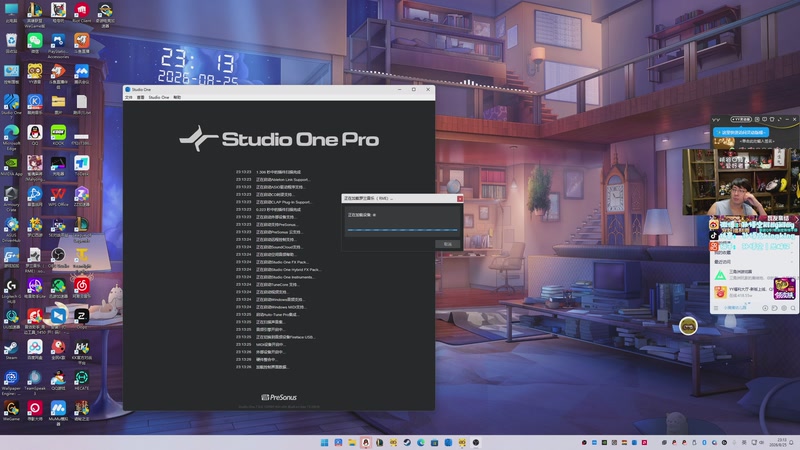Click the blue banner button in the YY window
Image resolution: width=800 pixels, height=450 pixels.
[x=741, y=132]
